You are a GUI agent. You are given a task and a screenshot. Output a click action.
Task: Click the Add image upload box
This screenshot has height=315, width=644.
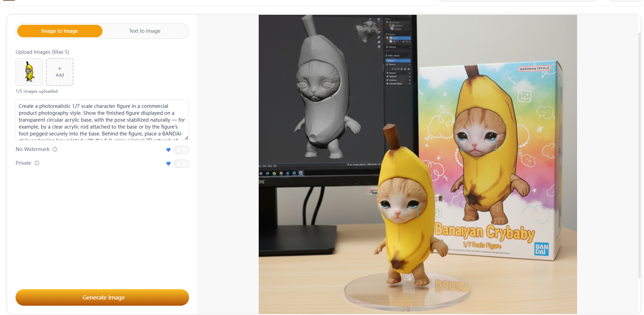[60, 72]
